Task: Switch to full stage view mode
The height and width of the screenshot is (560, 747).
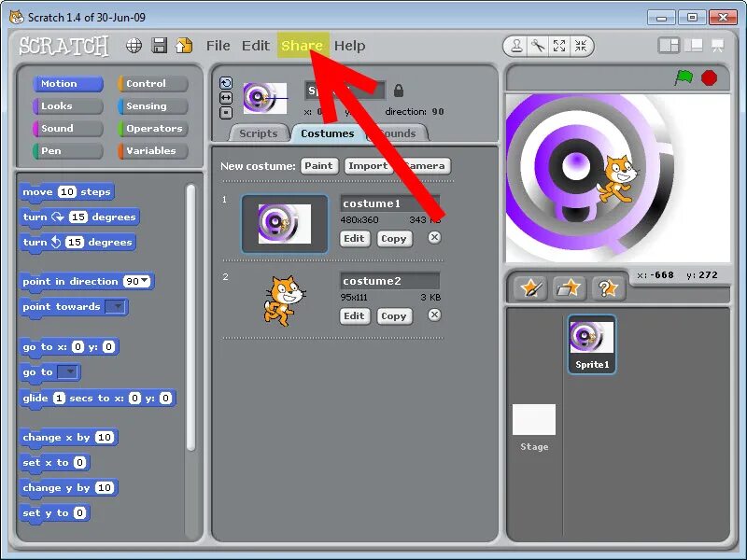Action: pyautogui.click(x=694, y=46)
